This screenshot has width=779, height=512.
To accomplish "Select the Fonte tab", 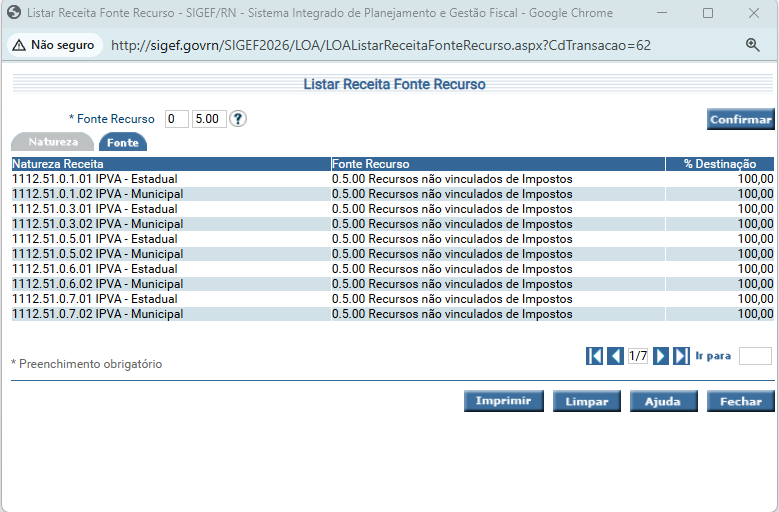I will 123,142.
